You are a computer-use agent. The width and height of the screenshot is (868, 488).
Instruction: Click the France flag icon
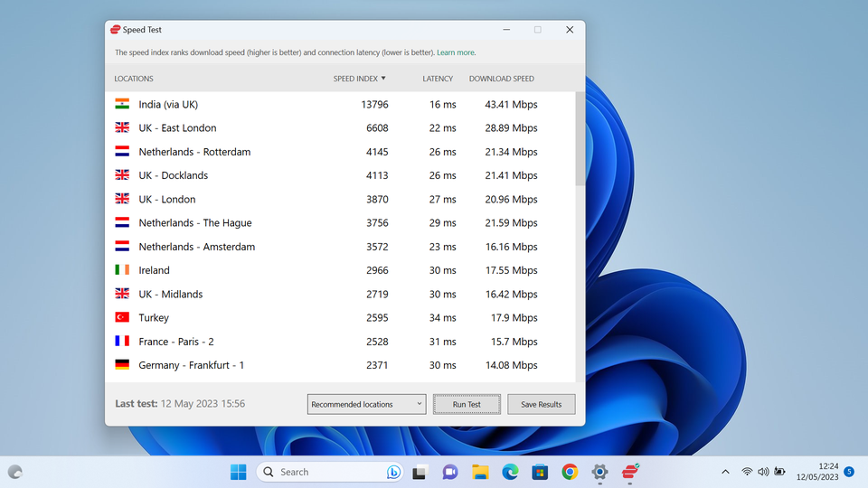122,341
